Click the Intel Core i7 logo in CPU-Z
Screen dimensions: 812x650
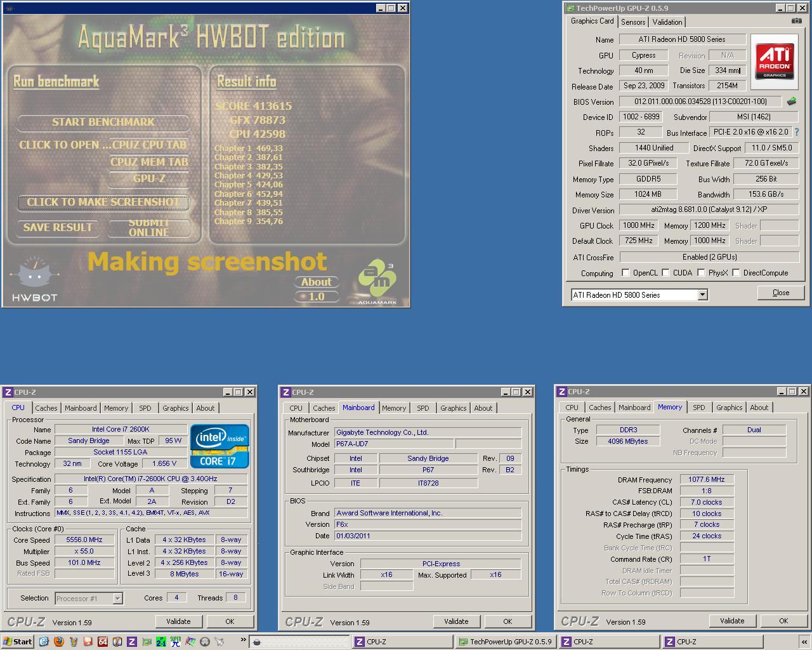(x=219, y=446)
